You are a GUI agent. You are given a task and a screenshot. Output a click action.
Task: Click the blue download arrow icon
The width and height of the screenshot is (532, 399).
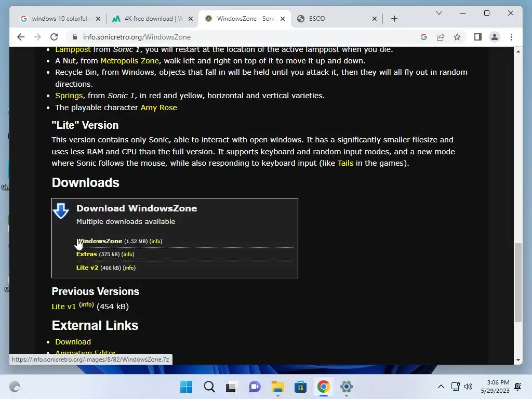pos(61,211)
